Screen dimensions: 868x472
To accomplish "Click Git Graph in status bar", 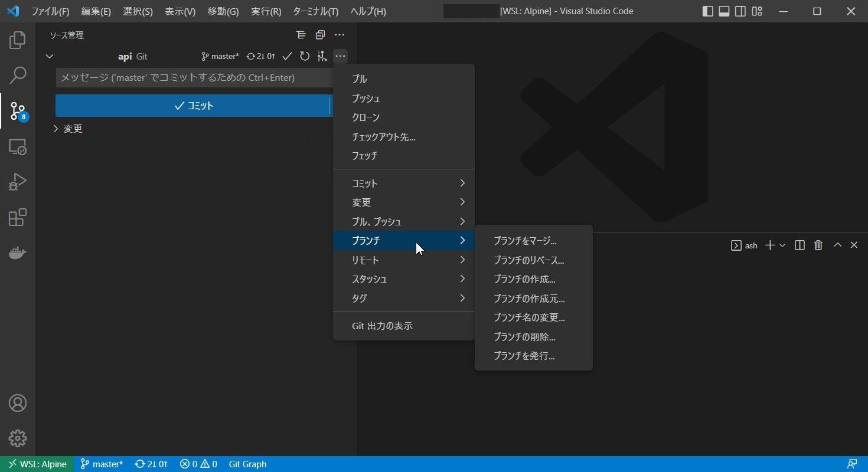I will click(x=247, y=464).
